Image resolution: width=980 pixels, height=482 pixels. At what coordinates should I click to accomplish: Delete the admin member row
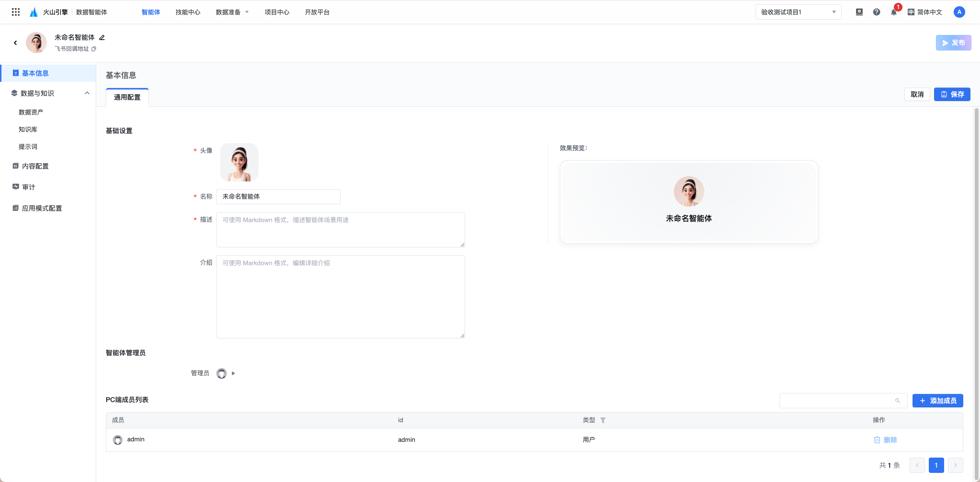point(885,440)
